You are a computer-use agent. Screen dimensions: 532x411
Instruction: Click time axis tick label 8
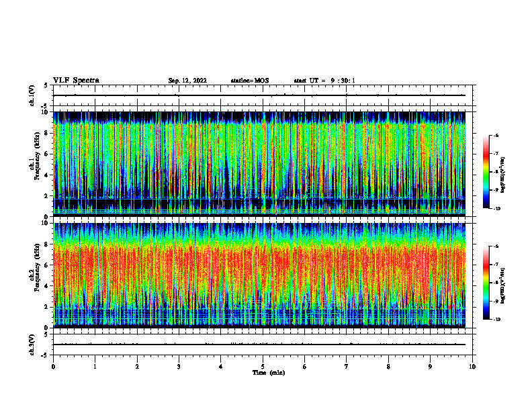[x=388, y=367]
